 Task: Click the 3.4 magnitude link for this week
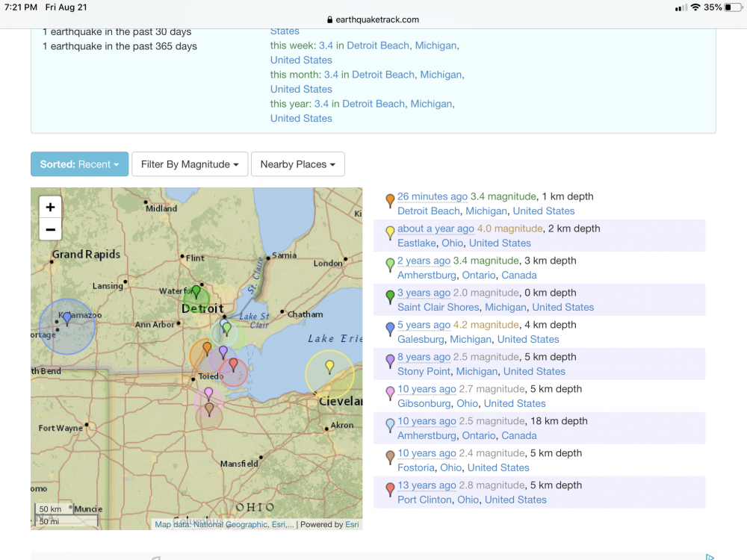(x=326, y=46)
